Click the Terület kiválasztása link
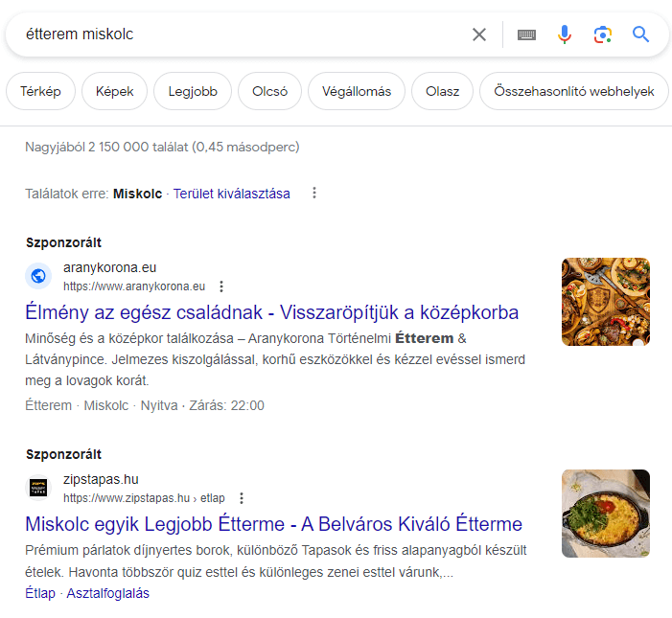This screenshot has height=618, width=672. point(231,194)
